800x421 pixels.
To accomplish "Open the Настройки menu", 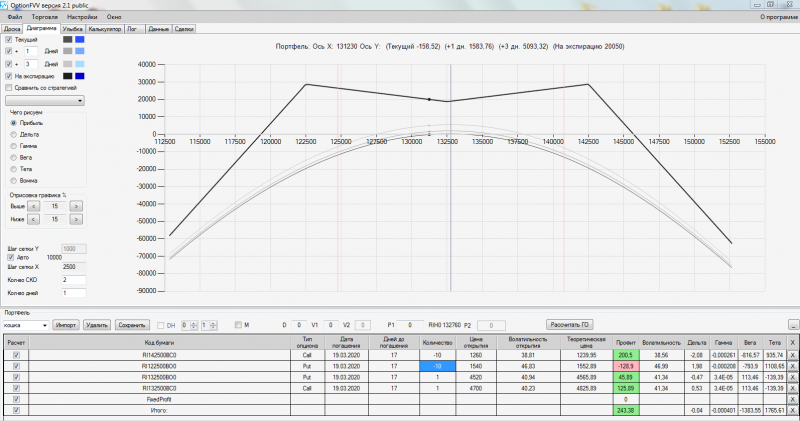I will coord(82,17).
